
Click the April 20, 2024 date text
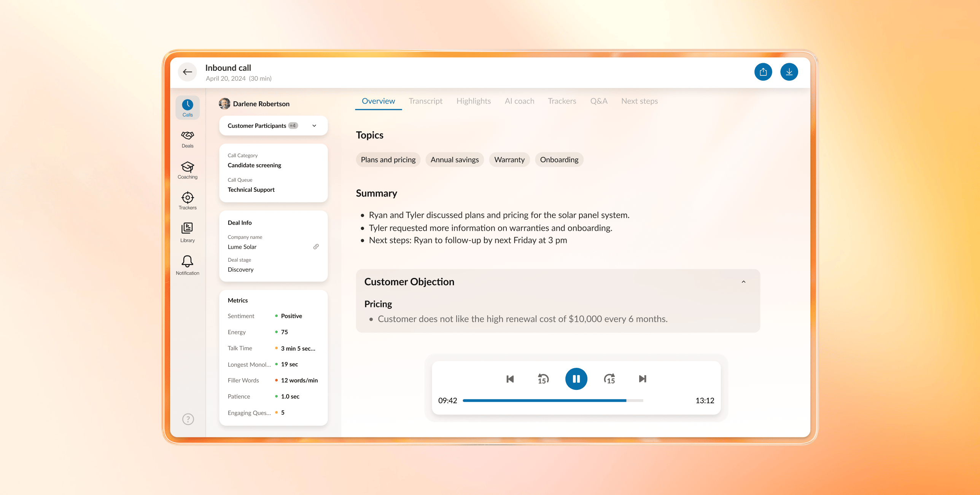tap(226, 78)
